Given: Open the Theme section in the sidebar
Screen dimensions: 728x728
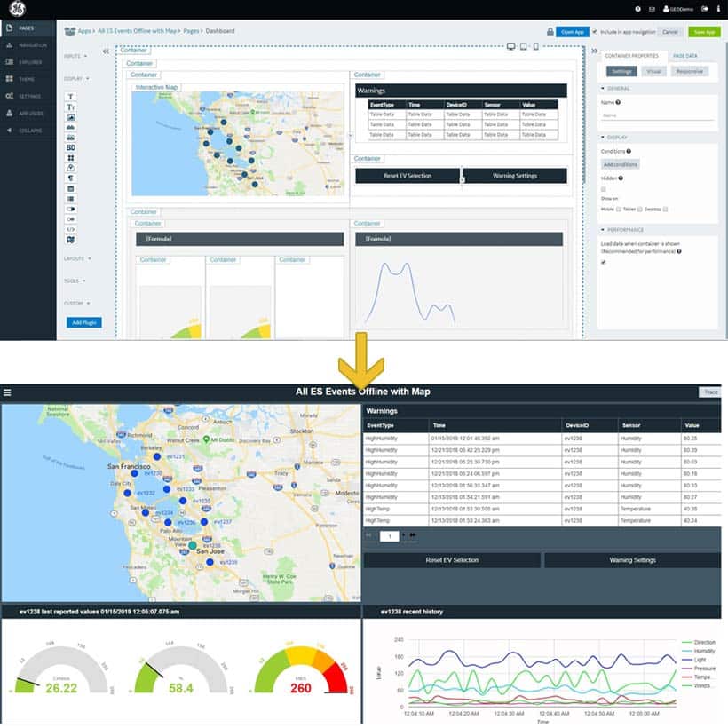Looking at the screenshot, I should coord(28,79).
